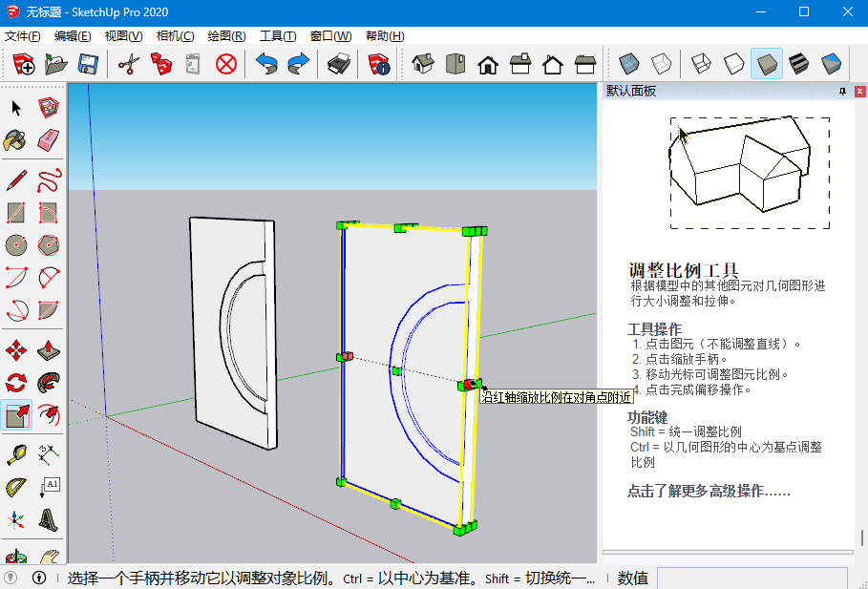Click the Undo arrow in toolbar
Viewport: 868px width, 589px height.
click(x=266, y=64)
